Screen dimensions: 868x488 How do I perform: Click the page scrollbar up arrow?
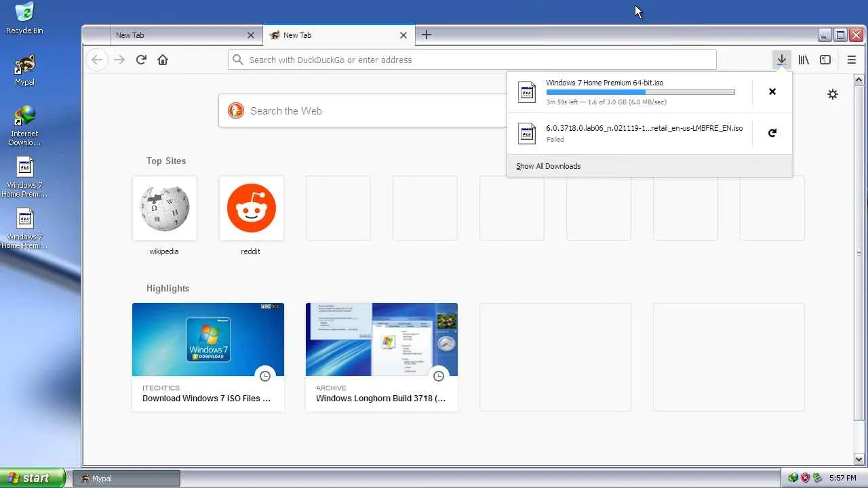860,79
